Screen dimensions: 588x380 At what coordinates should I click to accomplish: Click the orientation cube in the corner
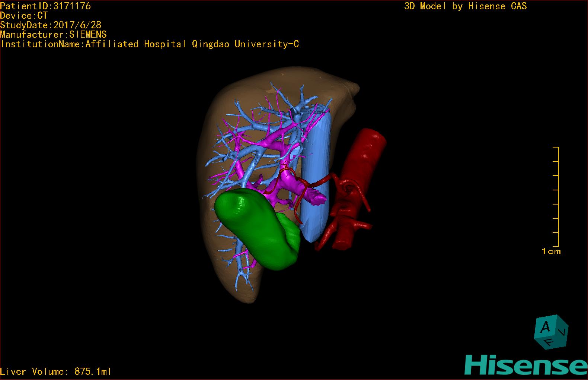pyautogui.click(x=551, y=332)
